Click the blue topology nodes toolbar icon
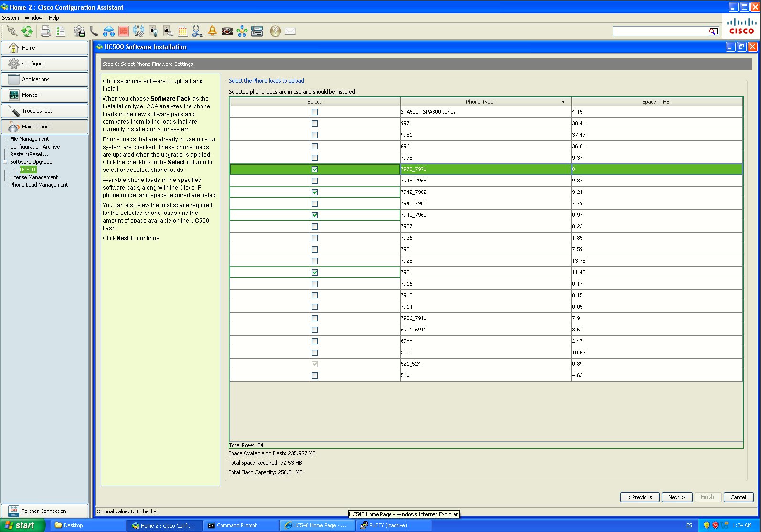Image resolution: width=761 pixels, height=532 pixels. coord(242,32)
